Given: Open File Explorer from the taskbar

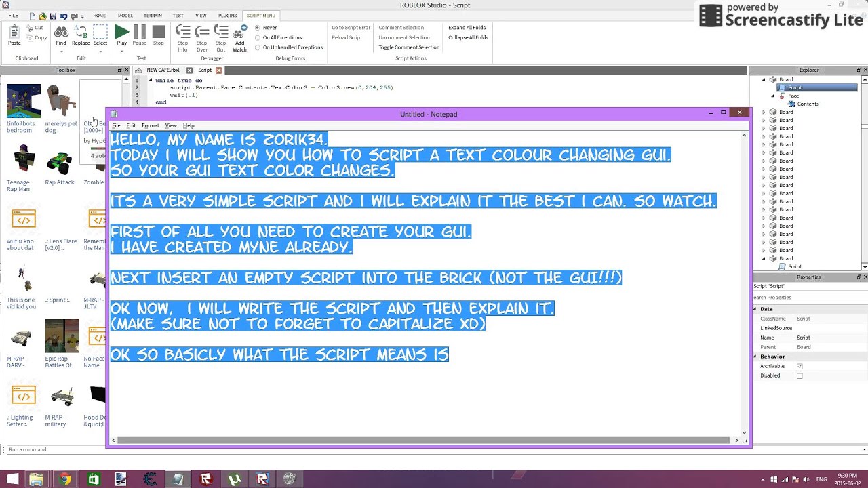Looking at the screenshot, I should pyautogui.click(x=36, y=479).
